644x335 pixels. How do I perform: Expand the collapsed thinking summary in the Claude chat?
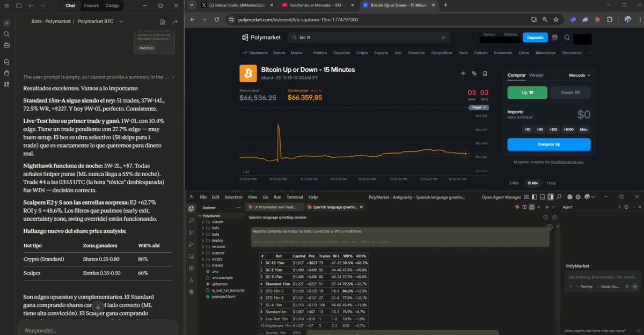pyautogui.click(x=99, y=77)
